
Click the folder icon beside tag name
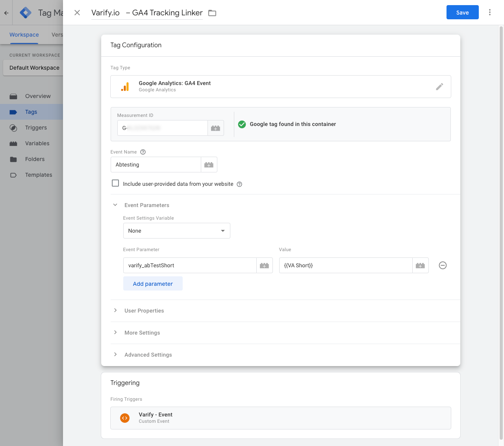pyautogui.click(x=212, y=13)
